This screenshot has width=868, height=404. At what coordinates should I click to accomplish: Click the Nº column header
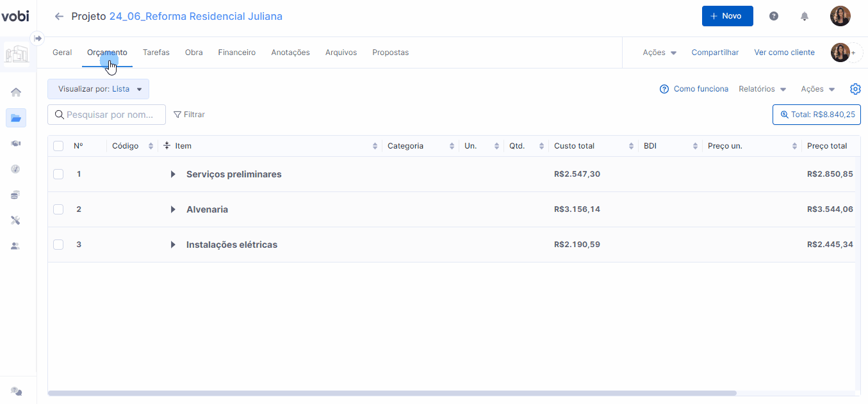[78, 146]
